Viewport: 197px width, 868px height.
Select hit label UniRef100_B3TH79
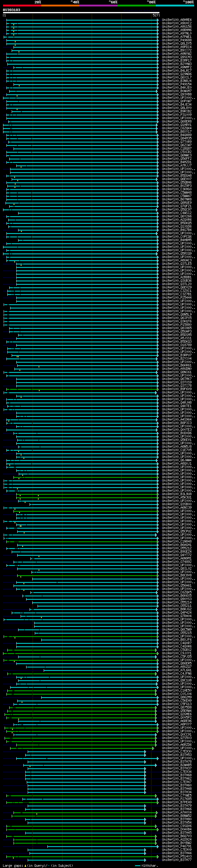pos(177,806)
